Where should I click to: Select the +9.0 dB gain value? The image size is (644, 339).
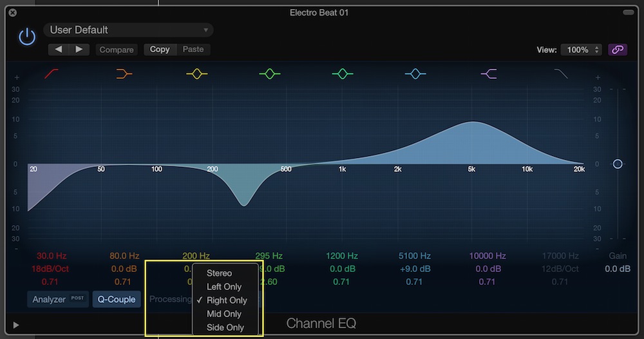pyautogui.click(x=415, y=269)
